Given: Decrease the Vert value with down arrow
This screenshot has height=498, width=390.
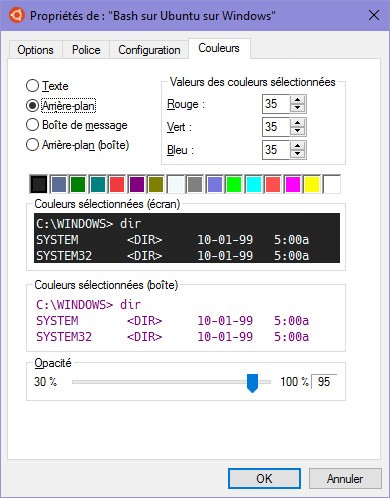Looking at the screenshot, I should point(297,131).
